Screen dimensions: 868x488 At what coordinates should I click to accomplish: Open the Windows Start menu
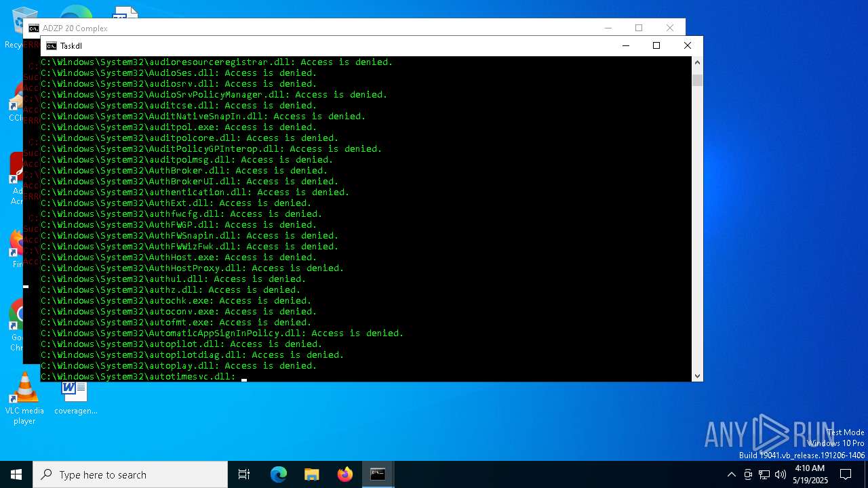pos(16,474)
